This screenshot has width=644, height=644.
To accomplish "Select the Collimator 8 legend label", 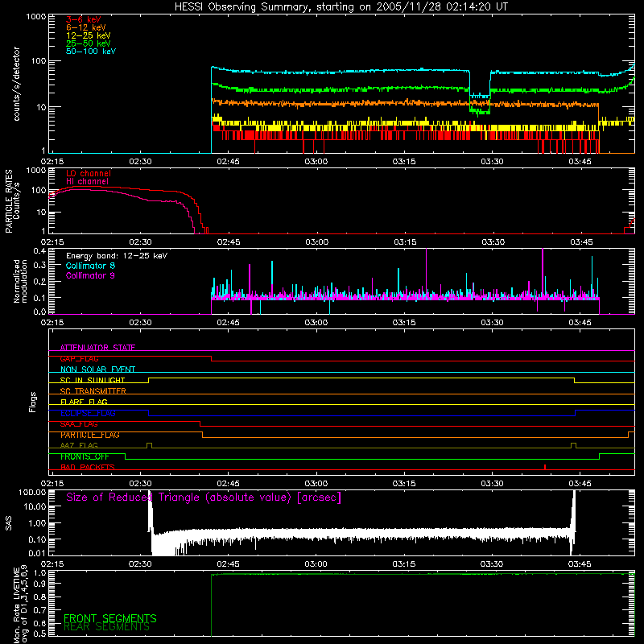I will click(x=90, y=266).
